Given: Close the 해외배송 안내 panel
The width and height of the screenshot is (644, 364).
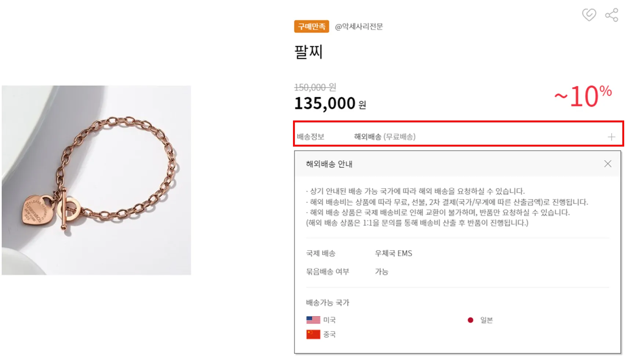Looking at the screenshot, I should [x=608, y=164].
